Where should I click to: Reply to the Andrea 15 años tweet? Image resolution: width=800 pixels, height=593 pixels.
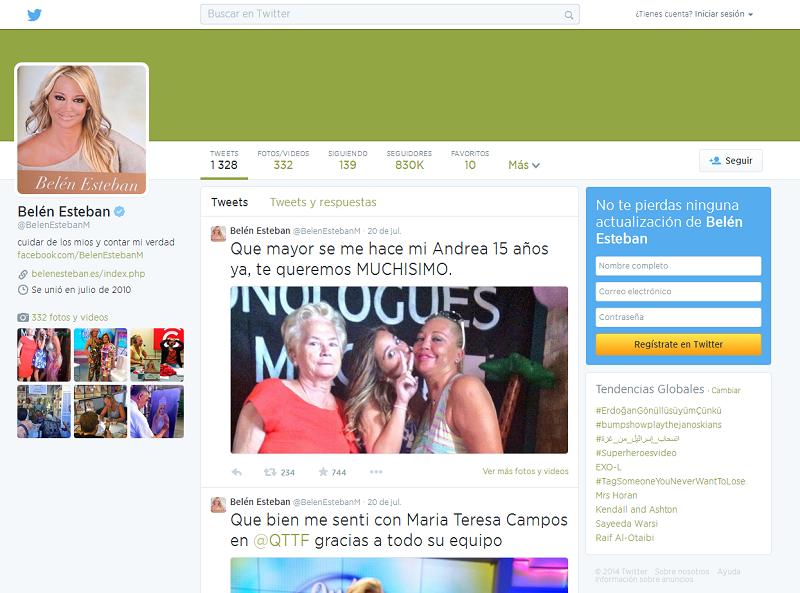pos(237,472)
